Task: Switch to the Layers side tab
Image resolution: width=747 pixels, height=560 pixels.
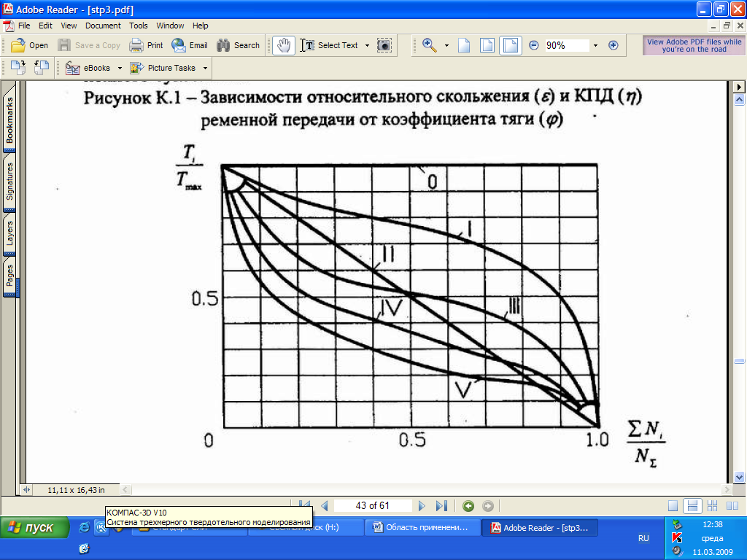Action: [9, 233]
